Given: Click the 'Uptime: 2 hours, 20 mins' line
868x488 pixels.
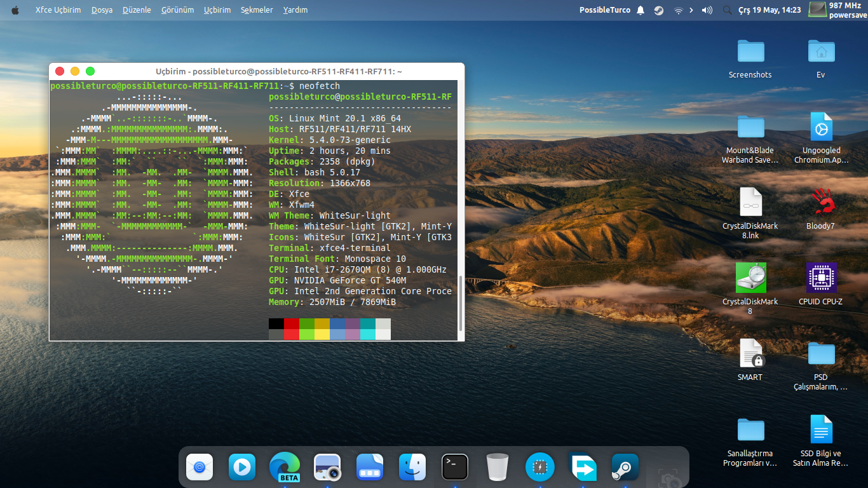Looking at the screenshot, I should point(330,151).
